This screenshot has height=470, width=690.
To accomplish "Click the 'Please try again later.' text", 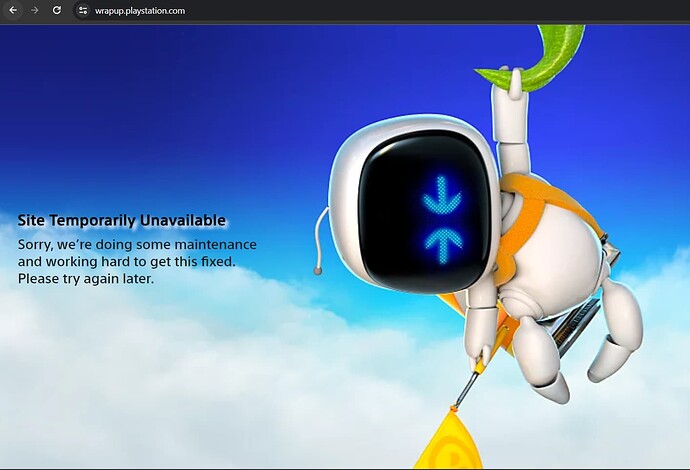I will point(86,279).
